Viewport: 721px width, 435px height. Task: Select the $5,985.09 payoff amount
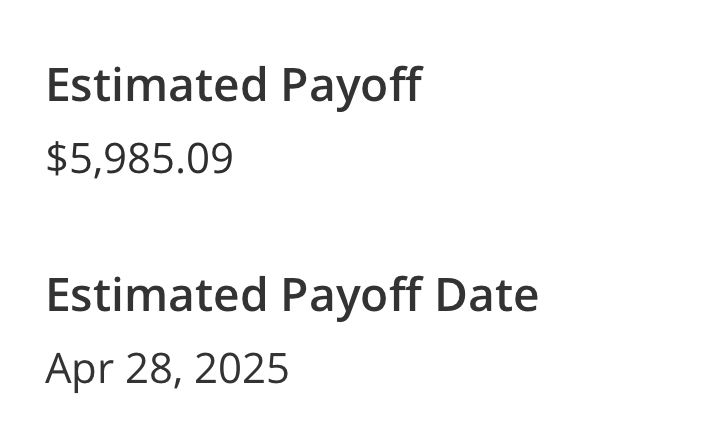[x=139, y=158]
